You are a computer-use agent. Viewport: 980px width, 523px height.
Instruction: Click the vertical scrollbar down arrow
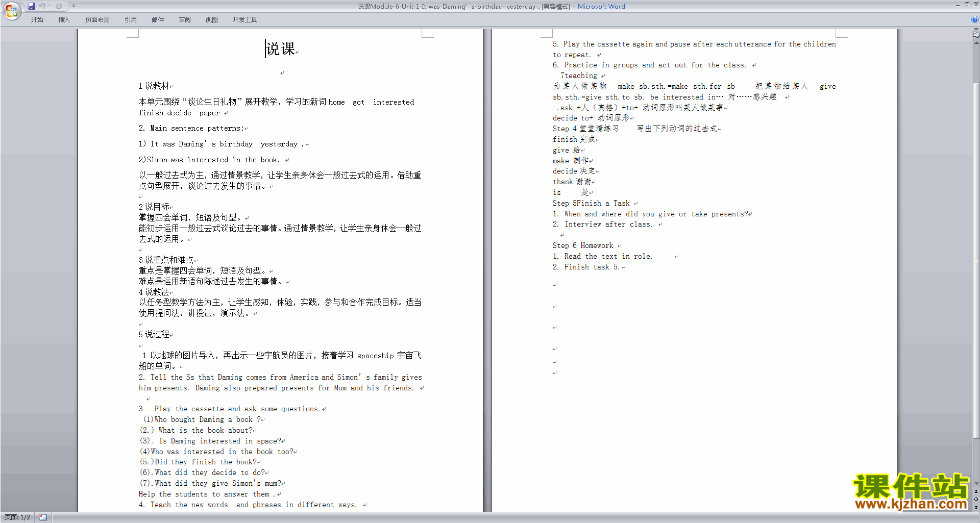(976, 484)
